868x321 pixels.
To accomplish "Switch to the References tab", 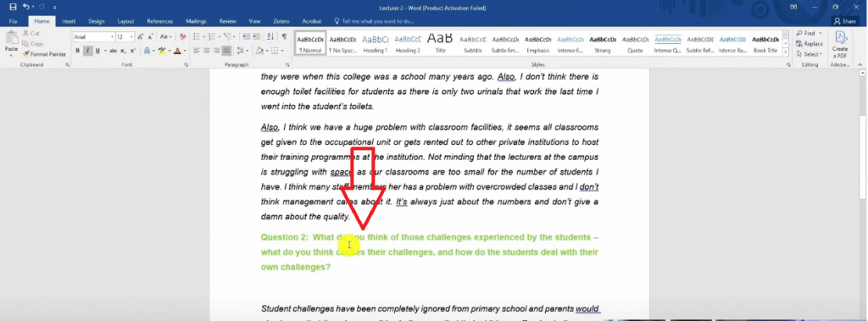I will pyautogui.click(x=159, y=21).
